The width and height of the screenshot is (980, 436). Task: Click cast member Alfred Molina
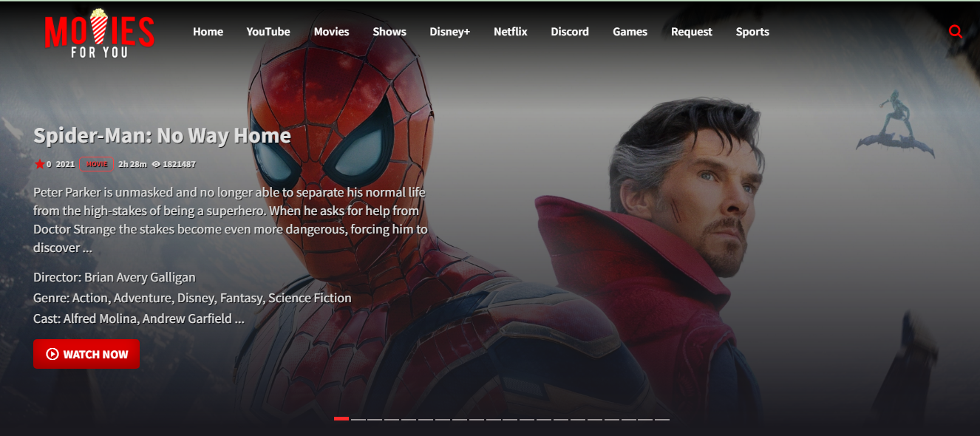(101, 319)
